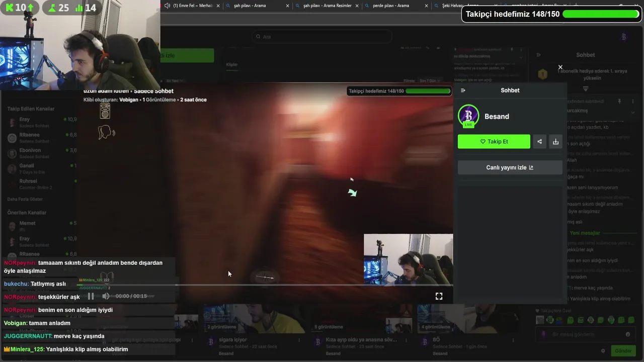Mute the clip with the speaker icon
This screenshot has width=644, height=362.
[x=106, y=296]
